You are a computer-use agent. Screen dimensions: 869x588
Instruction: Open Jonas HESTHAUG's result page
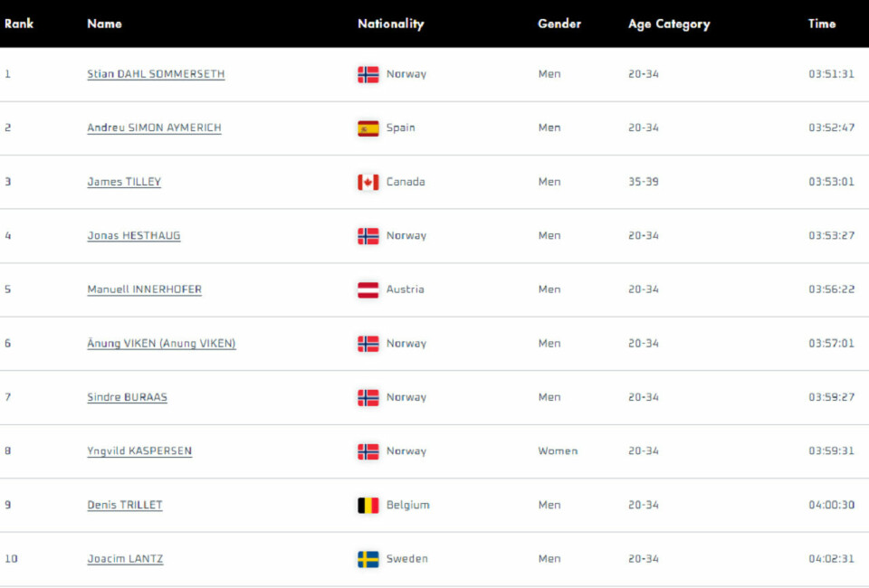pos(134,235)
